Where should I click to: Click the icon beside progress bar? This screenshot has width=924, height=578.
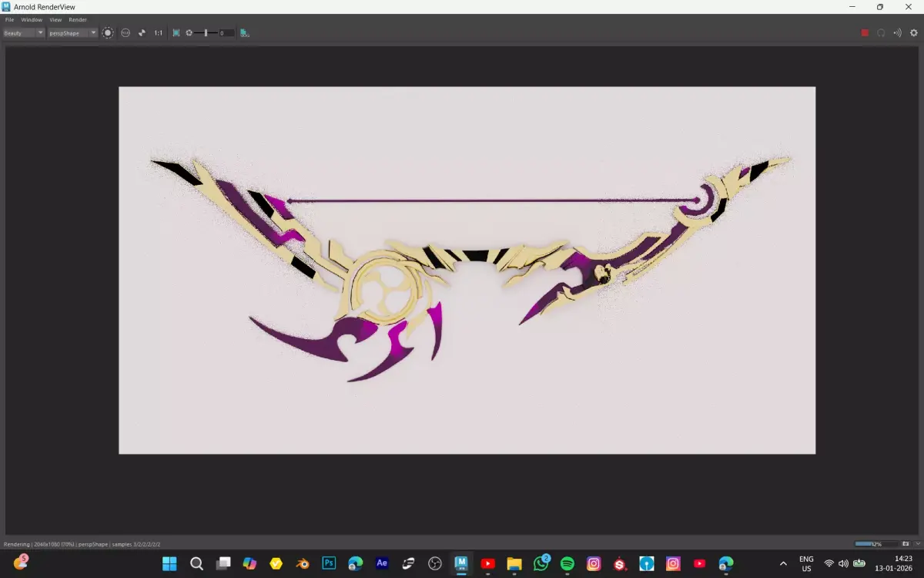pos(906,544)
